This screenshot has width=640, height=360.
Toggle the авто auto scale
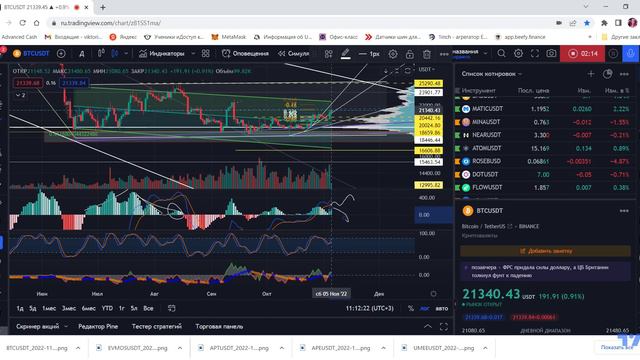442,308
